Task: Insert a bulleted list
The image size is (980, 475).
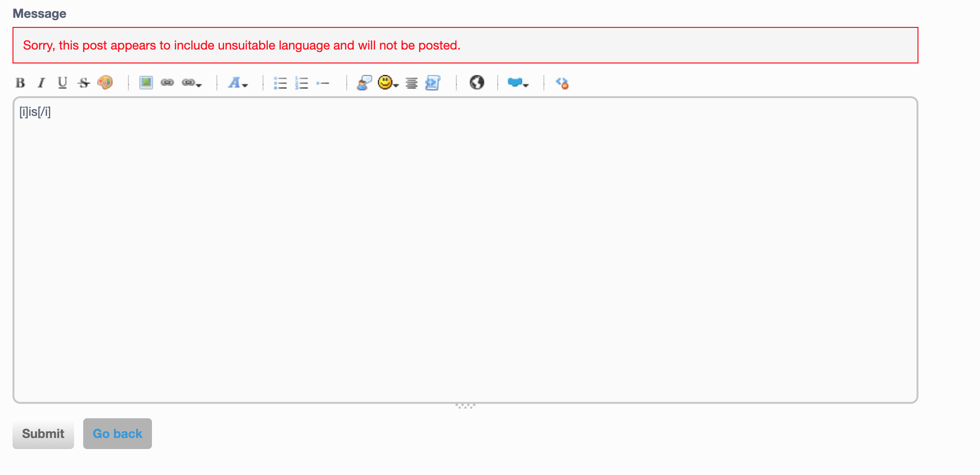Action: click(280, 83)
